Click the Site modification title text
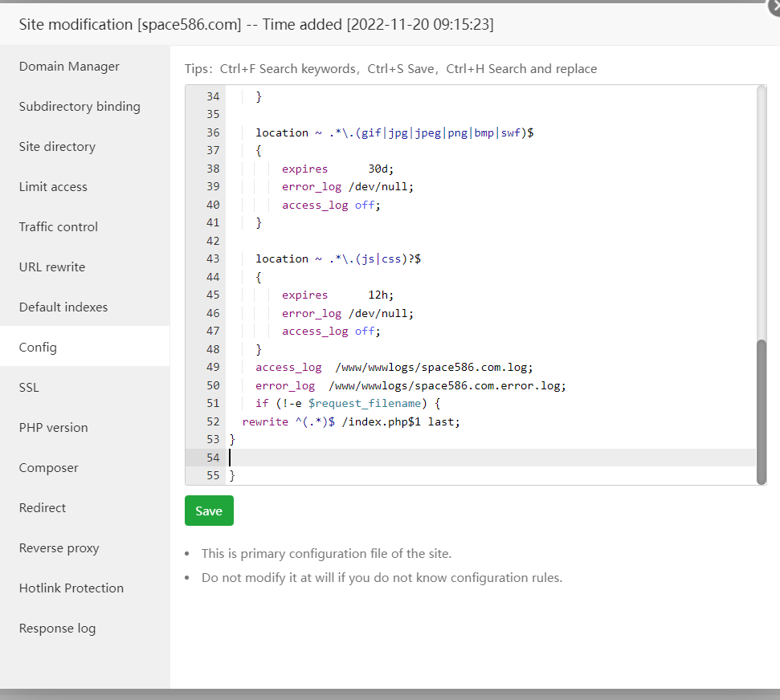780x700 pixels. (x=256, y=24)
